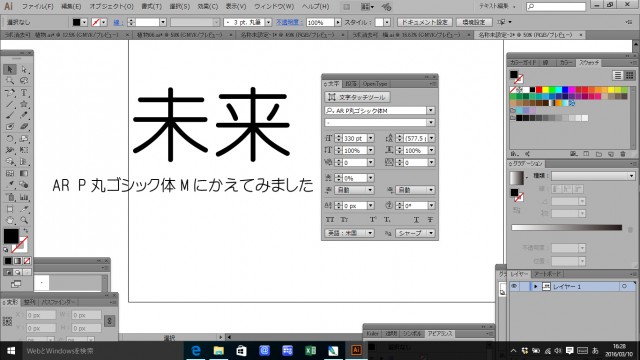Select the Eraser tool
This screenshot has width=640, height=360.
click(24, 127)
